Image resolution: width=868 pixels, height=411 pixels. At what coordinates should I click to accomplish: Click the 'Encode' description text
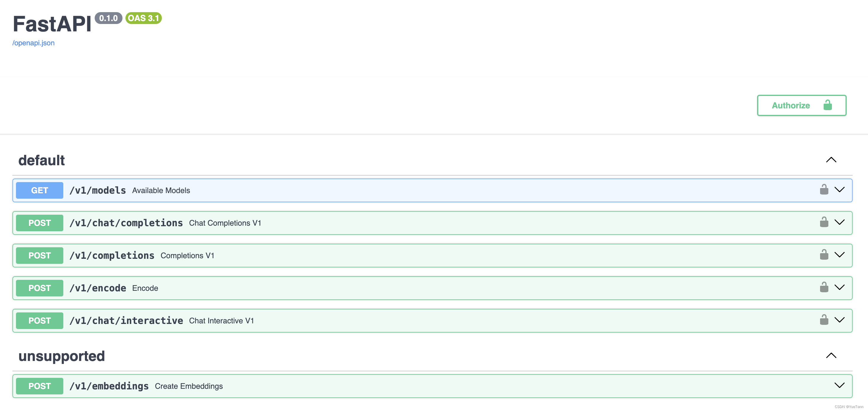(145, 288)
